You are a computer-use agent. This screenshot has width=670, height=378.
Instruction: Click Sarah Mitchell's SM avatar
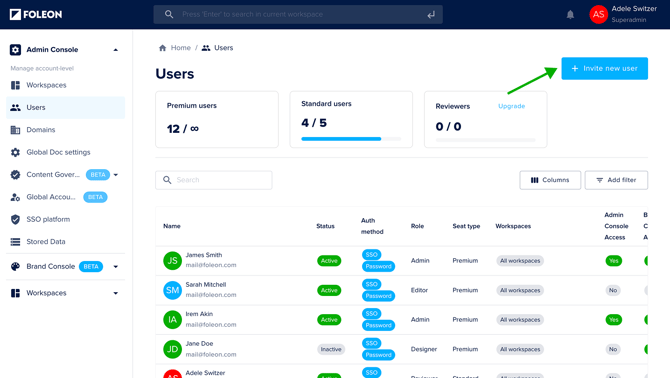pyautogui.click(x=173, y=290)
